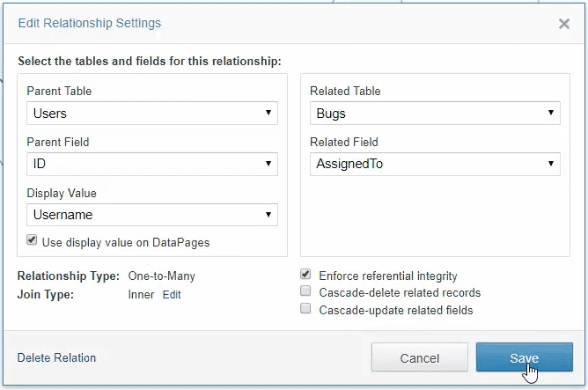
Task: Enable Cascade-update related fields checkbox
Action: point(306,309)
